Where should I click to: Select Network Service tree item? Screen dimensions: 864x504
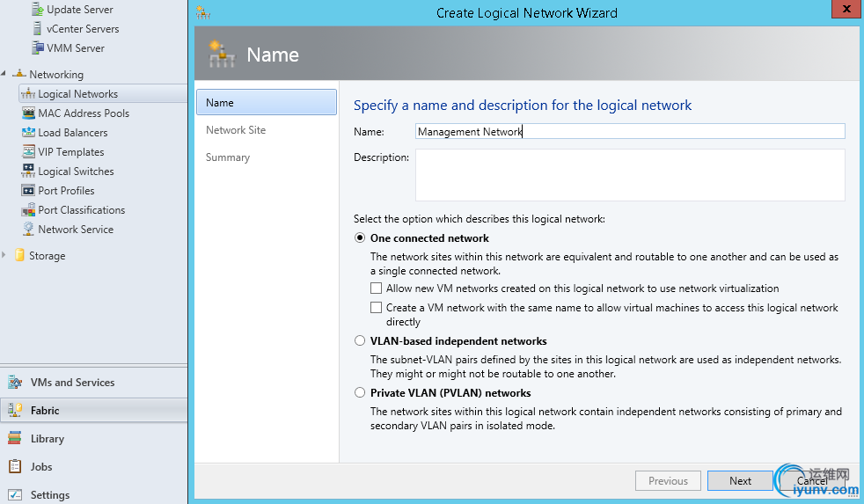76,230
